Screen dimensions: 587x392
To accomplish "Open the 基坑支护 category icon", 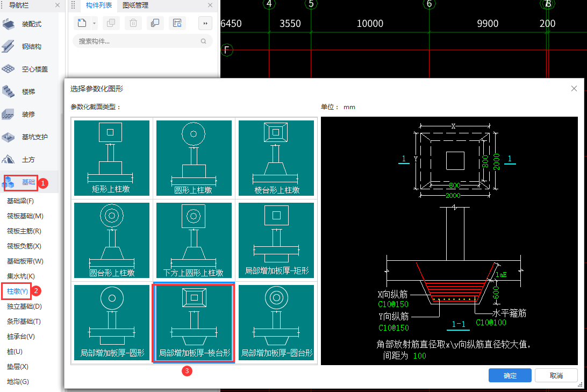I will pos(8,137).
